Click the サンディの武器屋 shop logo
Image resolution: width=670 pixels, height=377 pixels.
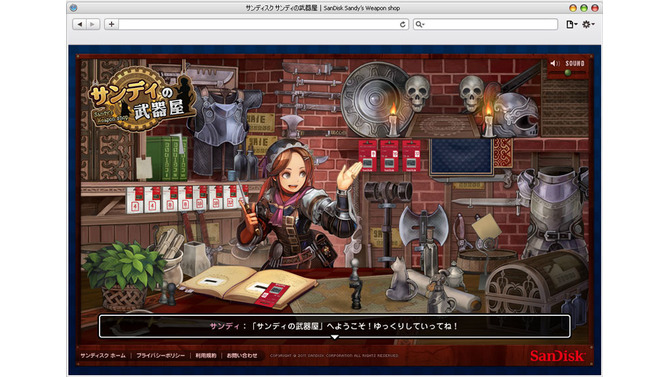[142, 100]
